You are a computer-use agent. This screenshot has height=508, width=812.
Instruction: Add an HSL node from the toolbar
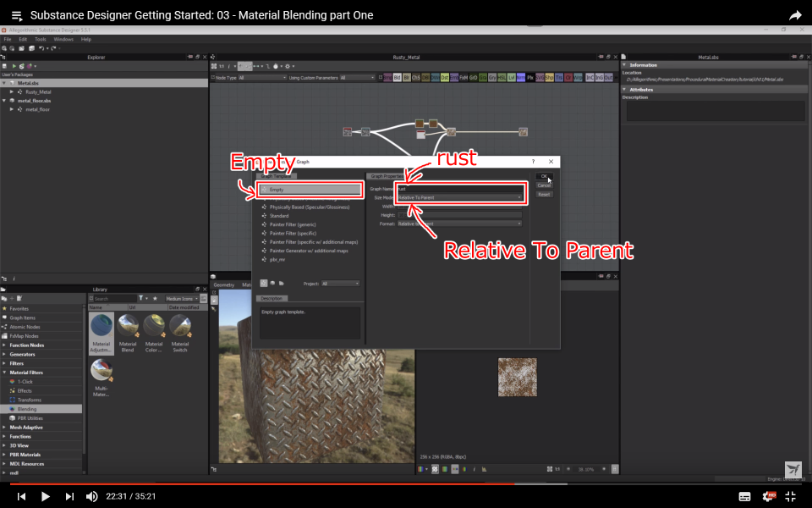pos(502,78)
